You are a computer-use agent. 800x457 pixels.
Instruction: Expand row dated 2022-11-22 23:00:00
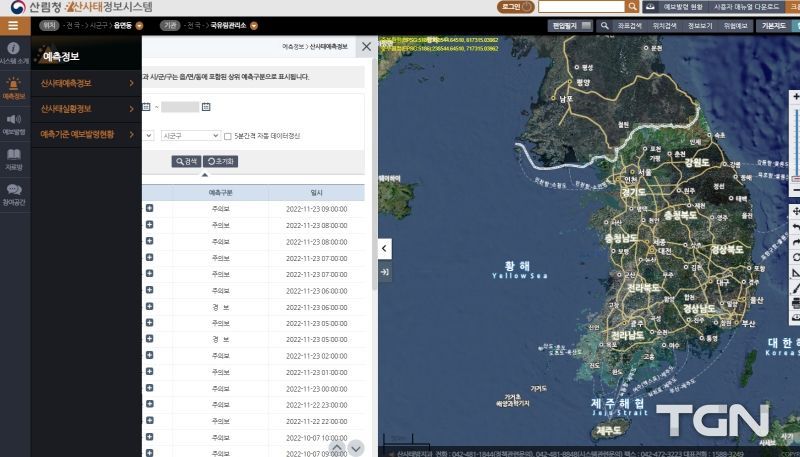click(x=149, y=404)
